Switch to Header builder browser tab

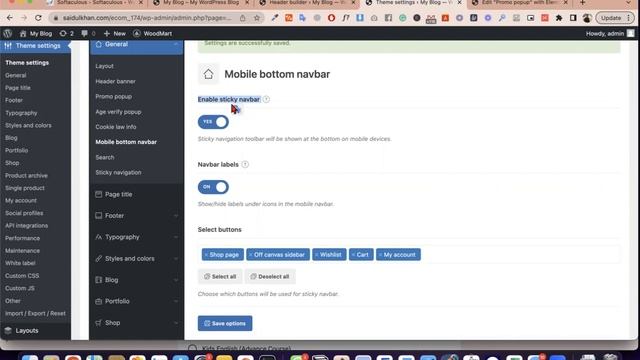tap(308, 3)
